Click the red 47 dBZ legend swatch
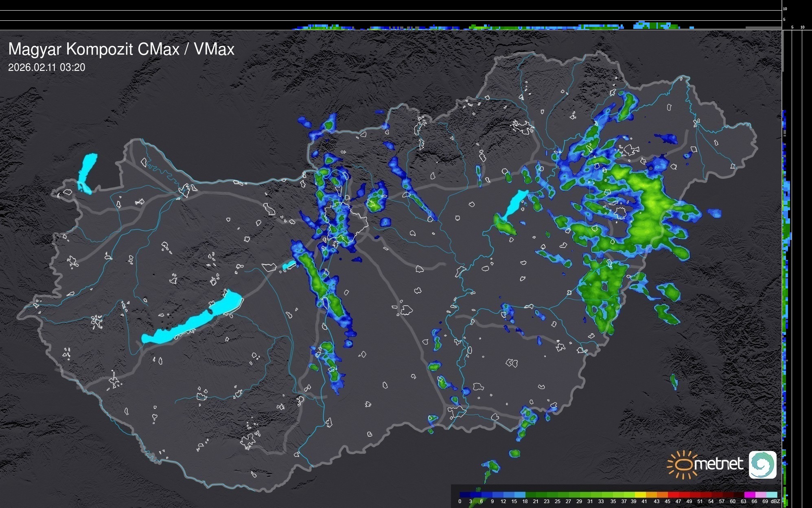The height and width of the screenshot is (508, 812). coord(684,495)
